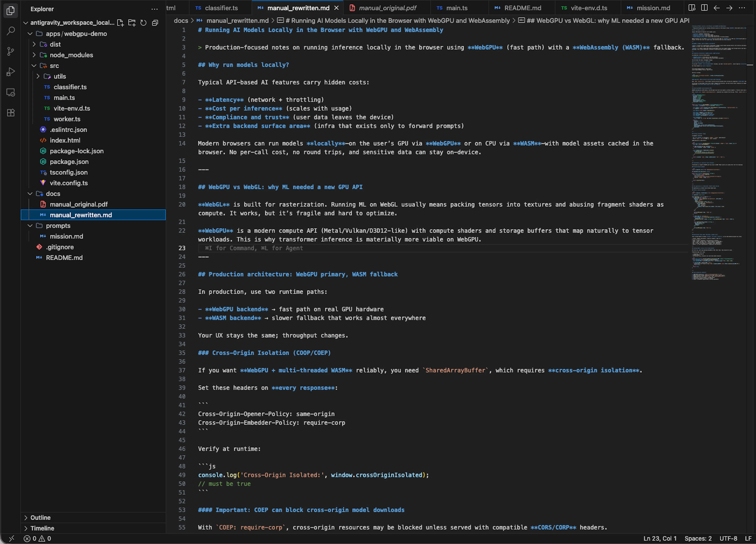756x544 pixels.
Task: Expand the Timeline section
Action: [x=42, y=528]
